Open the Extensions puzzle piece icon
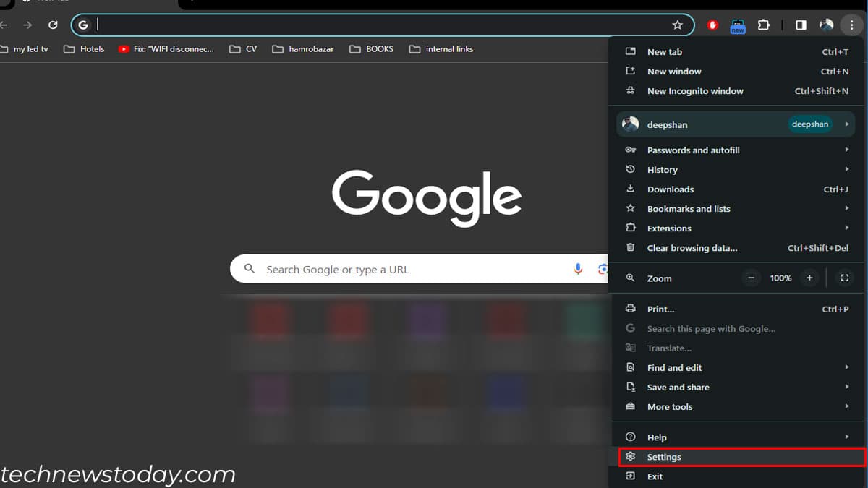 pos(764,25)
